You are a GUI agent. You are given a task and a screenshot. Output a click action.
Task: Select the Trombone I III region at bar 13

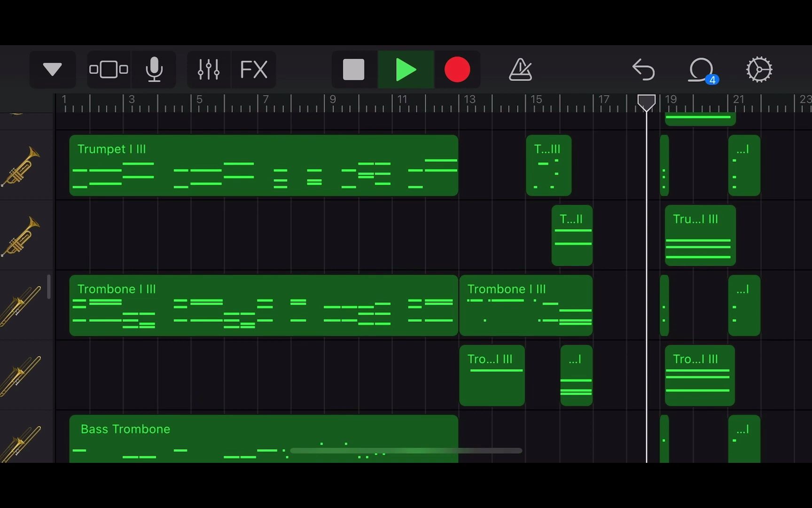coord(526,306)
